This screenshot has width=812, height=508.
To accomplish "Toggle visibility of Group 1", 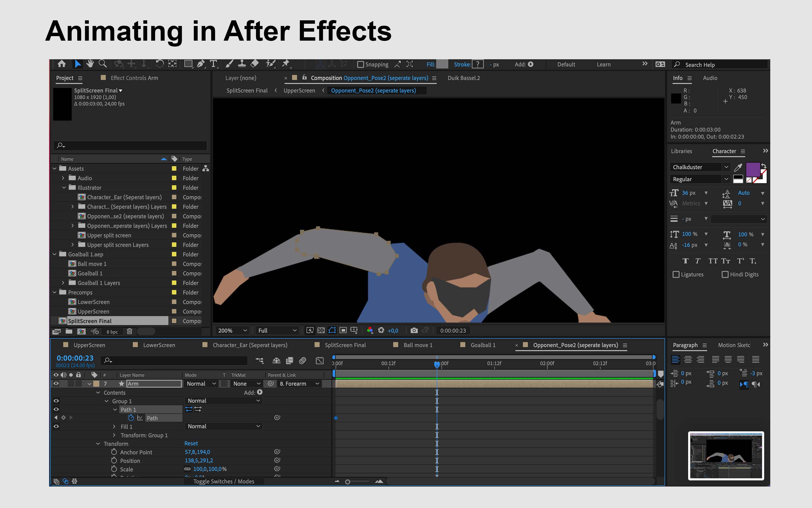I will 56,400.
